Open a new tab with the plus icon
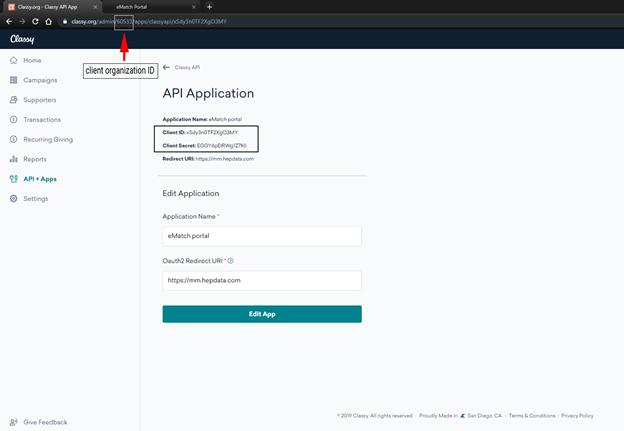This screenshot has width=624, height=431. click(209, 7)
